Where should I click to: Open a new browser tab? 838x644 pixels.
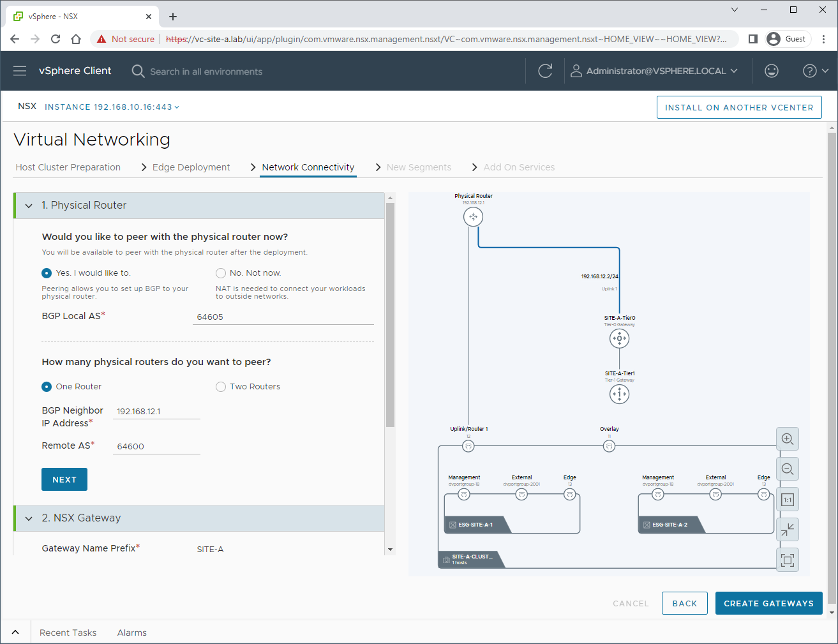[173, 17]
